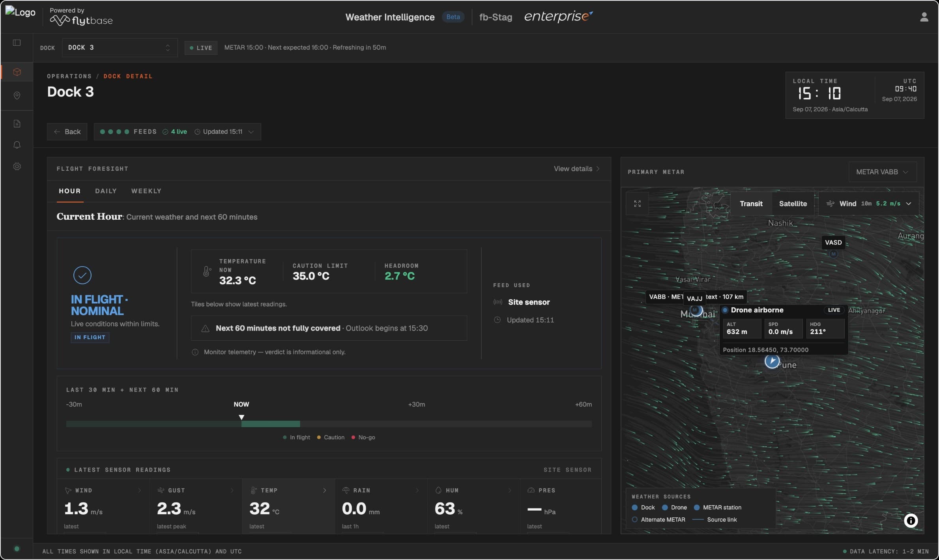Expand the Wind sensor tile chevron
The height and width of the screenshot is (560, 939).
pyautogui.click(x=139, y=491)
